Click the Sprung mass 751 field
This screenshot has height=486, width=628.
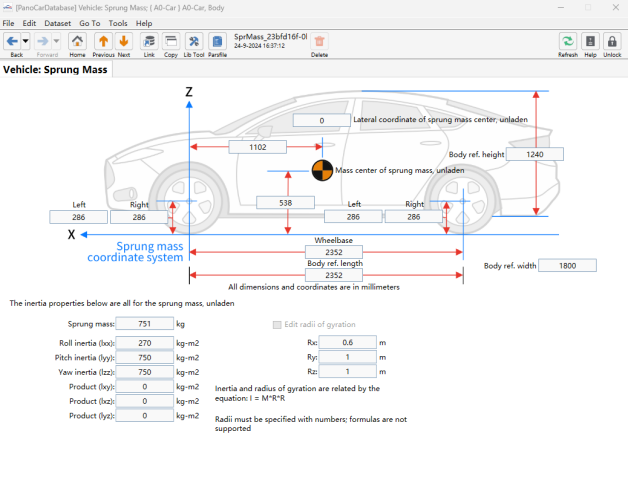(x=145, y=324)
